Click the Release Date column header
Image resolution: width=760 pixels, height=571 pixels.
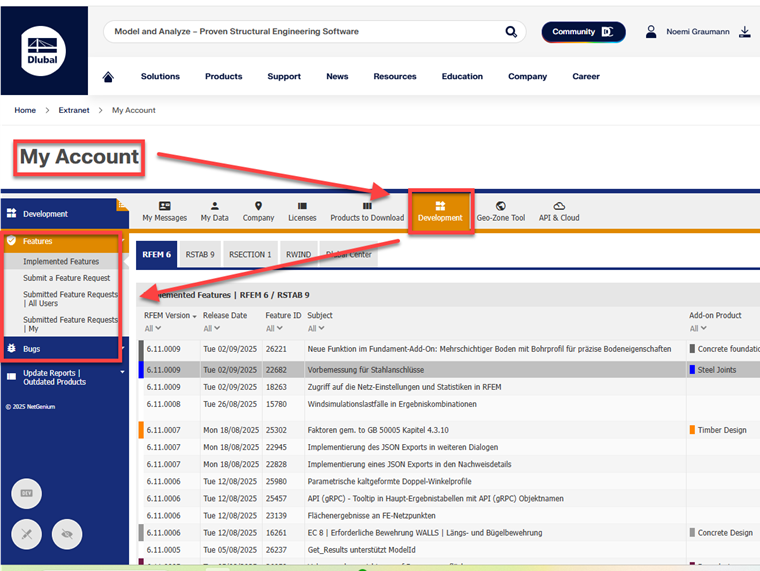(225, 316)
